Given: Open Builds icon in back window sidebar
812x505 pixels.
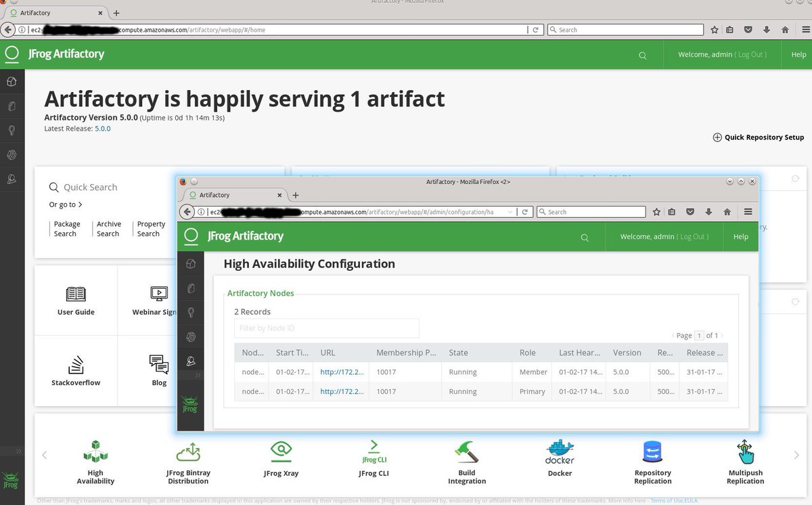Looking at the screenshot, I should pyautogui.click(x=12, y=106).
